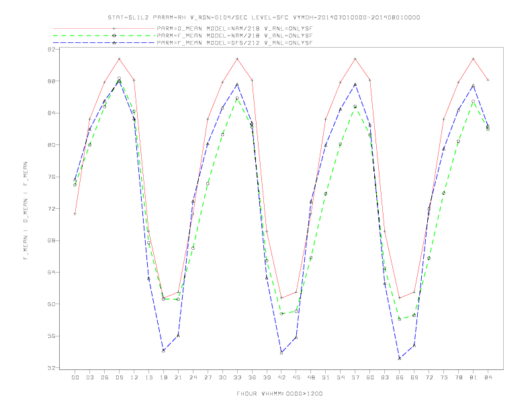The width and height of the screenshot is (532, 411).
Task: Click y-axis tick label 56
Action: [x=51, y=336]
